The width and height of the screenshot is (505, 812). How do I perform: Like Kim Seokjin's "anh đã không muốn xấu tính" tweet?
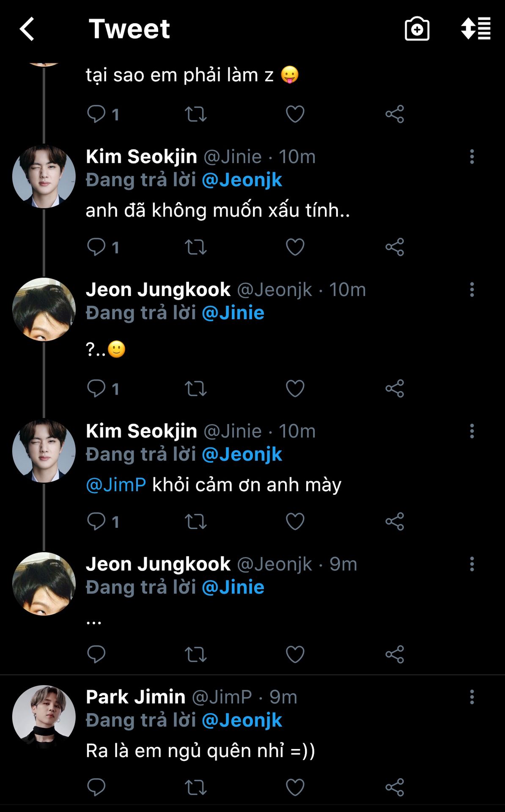click(295, 247)
